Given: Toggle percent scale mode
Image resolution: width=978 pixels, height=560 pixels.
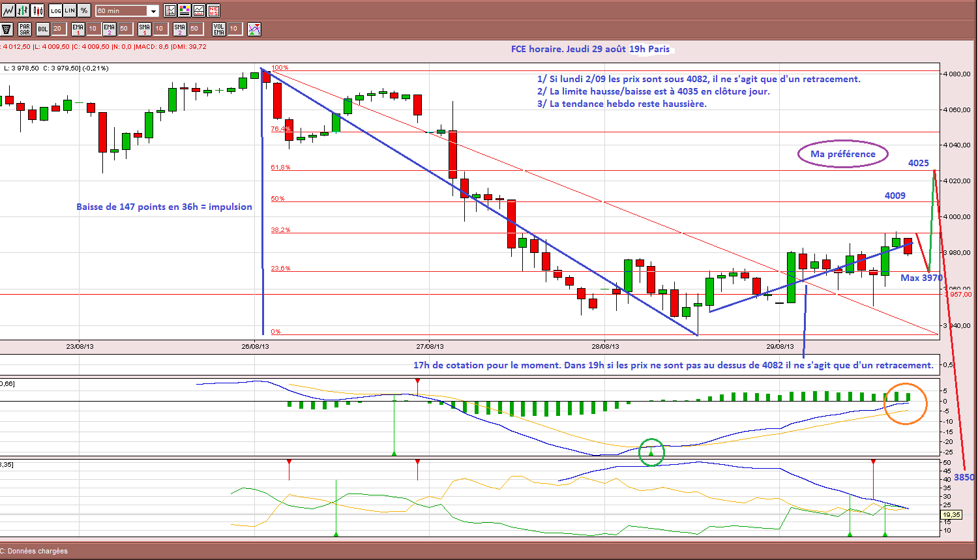Looking at the screenshot, I should (84, 10).
